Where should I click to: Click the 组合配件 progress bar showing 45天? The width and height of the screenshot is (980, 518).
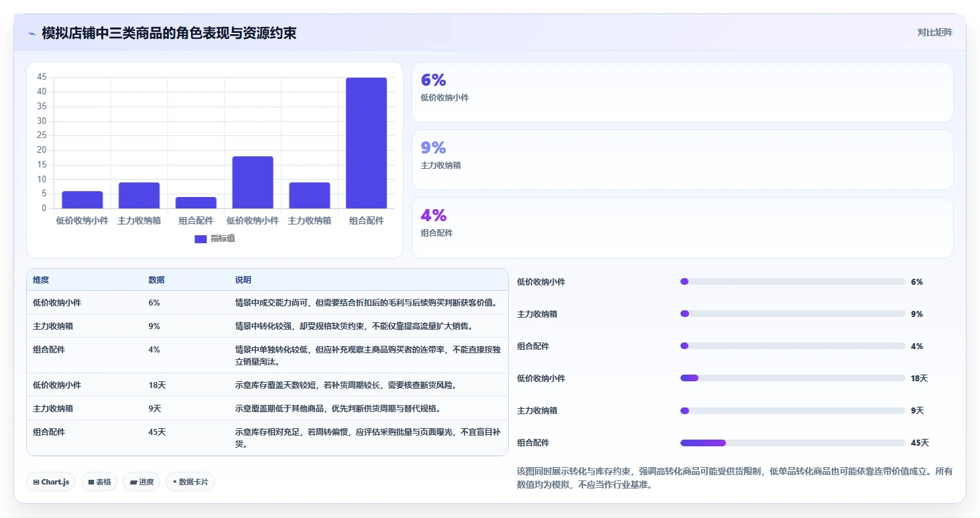click(793, 442)
